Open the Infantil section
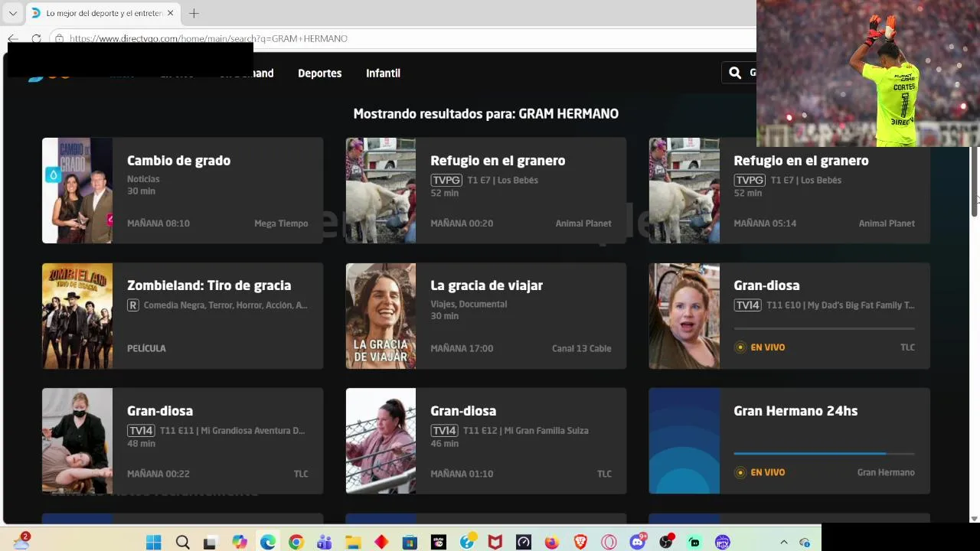980x551 pixels. [383, 73]
